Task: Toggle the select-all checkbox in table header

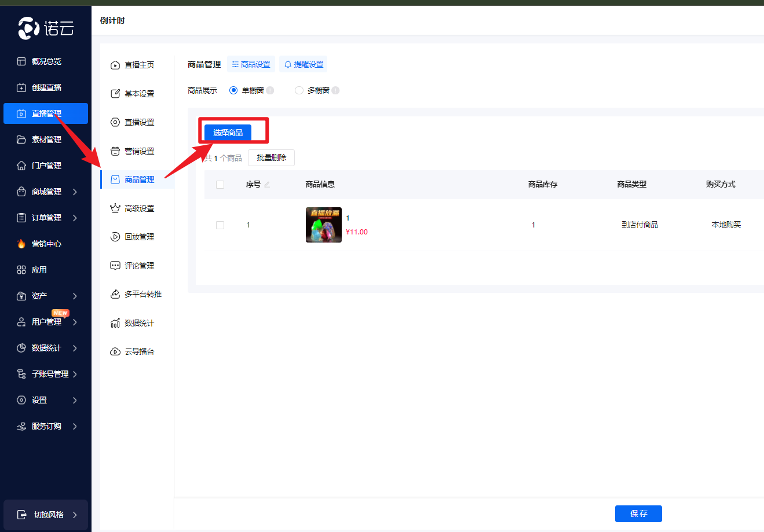Action: click(x=220, y=185)
